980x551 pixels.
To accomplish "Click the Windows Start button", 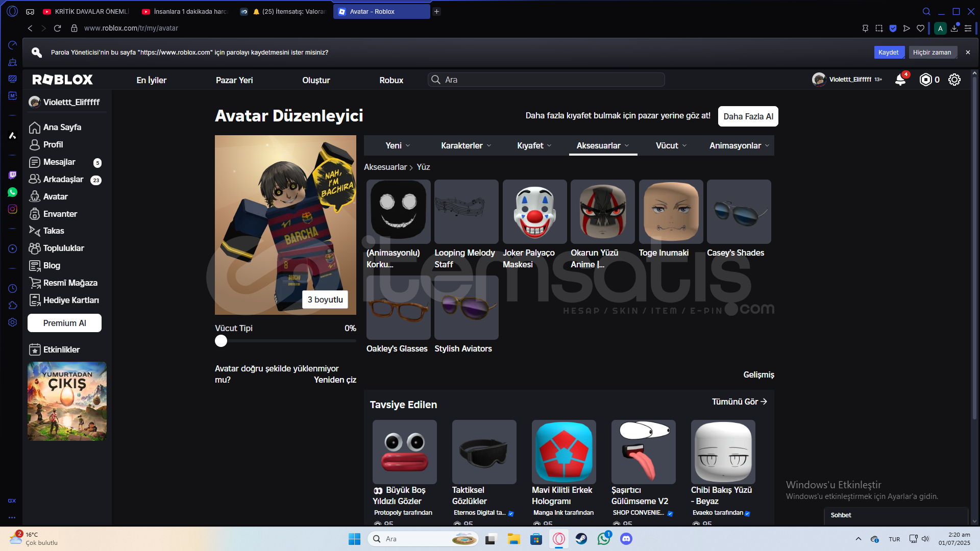I will (x=354, y=539).
